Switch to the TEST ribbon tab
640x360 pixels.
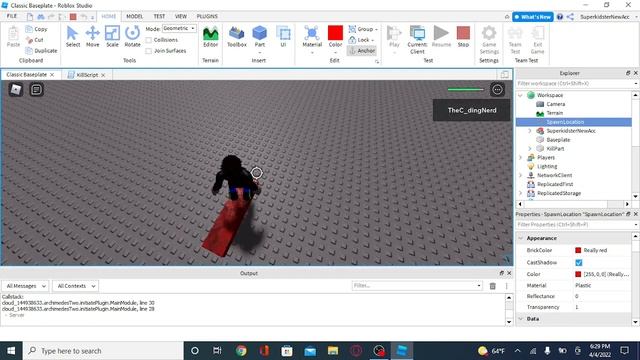click(x=159, y=16)
